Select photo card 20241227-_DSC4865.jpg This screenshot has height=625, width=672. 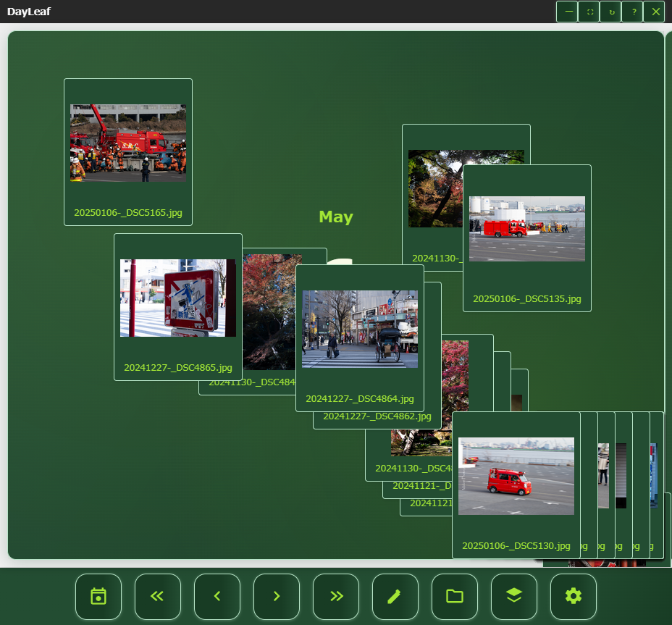pyautogui.click(x=178, y=307)
